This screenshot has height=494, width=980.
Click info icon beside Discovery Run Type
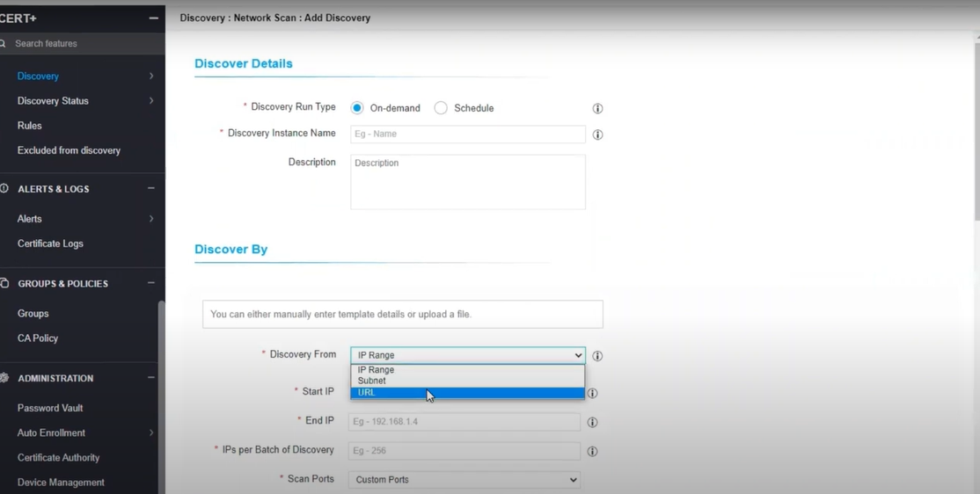point(597,109)
